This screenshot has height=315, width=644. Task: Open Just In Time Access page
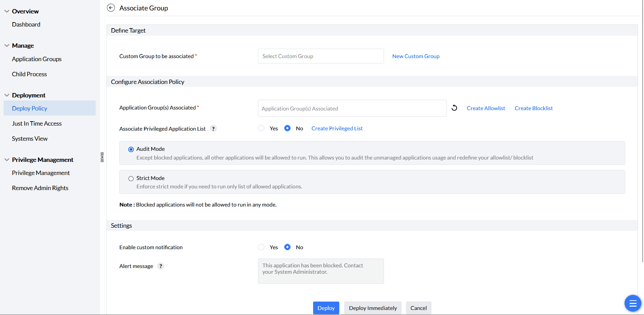(37, 123)
